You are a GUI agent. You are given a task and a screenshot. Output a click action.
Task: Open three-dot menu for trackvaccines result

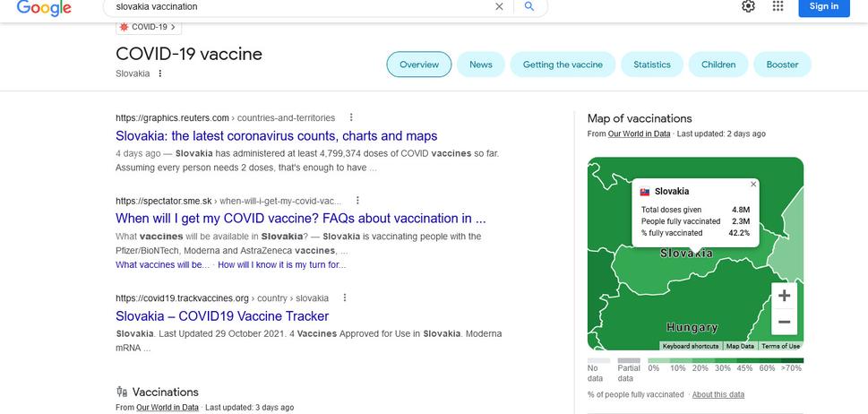tap(344, 298)
